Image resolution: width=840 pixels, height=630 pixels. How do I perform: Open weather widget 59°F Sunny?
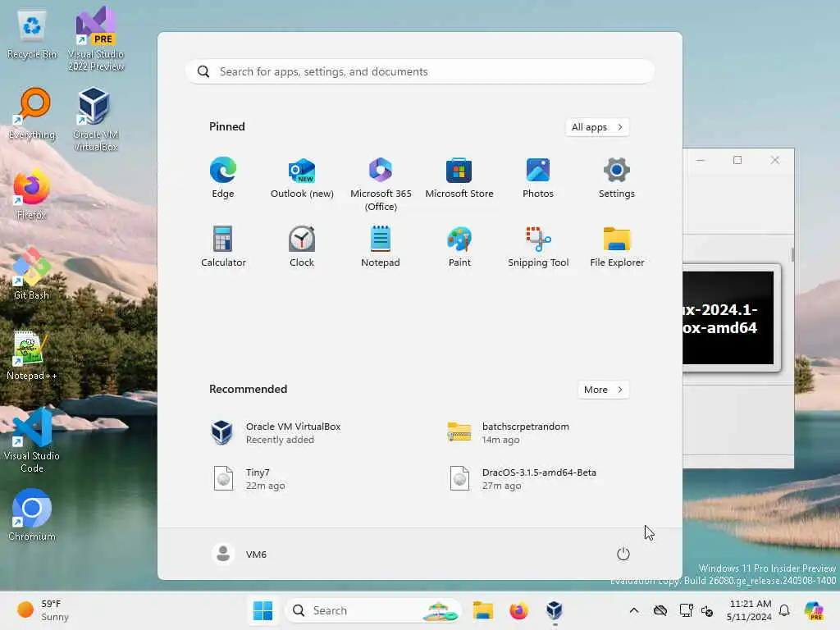[43, 610]
